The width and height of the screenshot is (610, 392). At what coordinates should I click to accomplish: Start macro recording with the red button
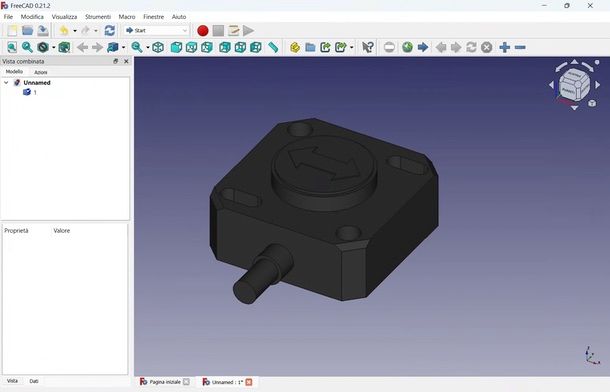203,31
